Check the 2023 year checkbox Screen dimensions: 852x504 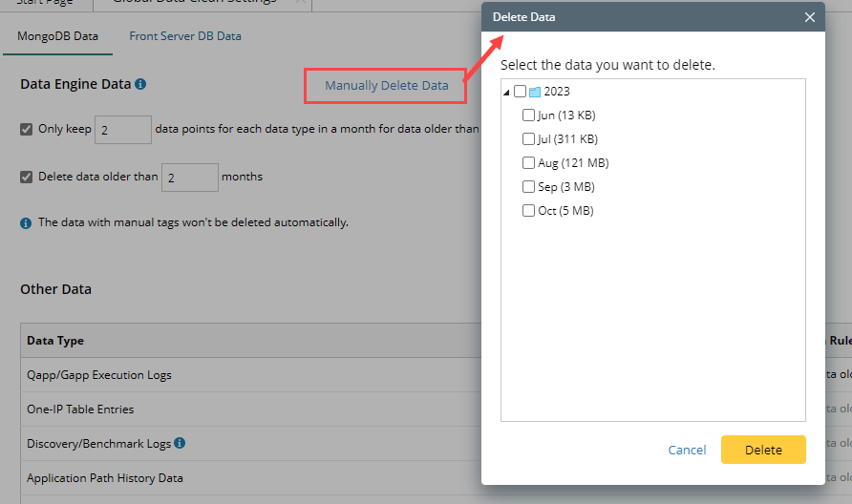click(x=520, y=92)
